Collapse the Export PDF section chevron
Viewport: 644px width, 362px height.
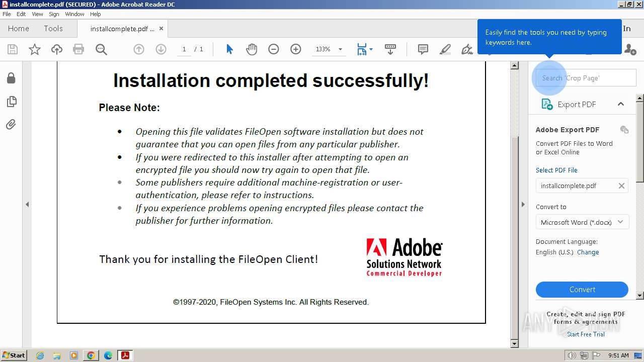click(x=621, y=104)
